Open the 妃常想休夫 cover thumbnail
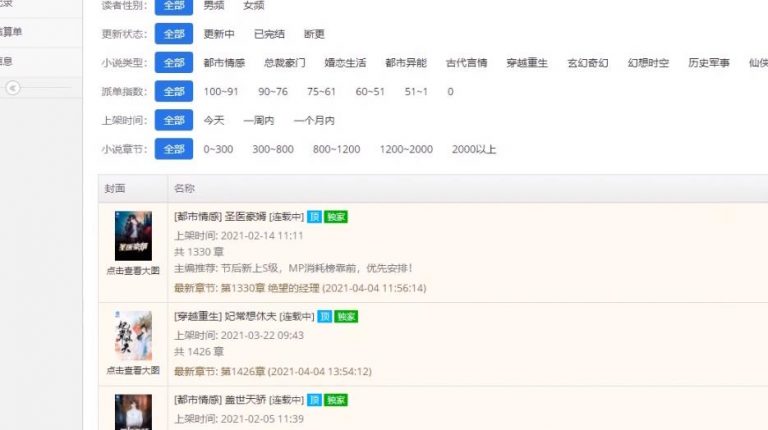This screenshot has width=768, height=430. coord(133,335)
